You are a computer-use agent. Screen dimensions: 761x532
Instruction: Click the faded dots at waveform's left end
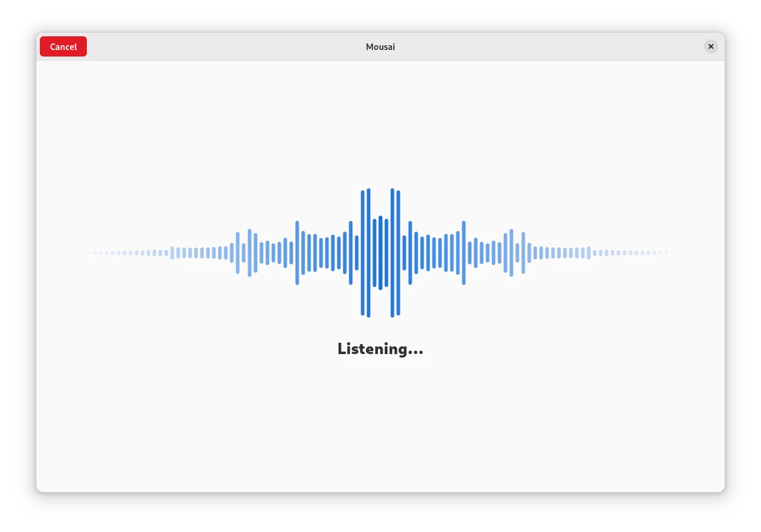coord(125,253)
